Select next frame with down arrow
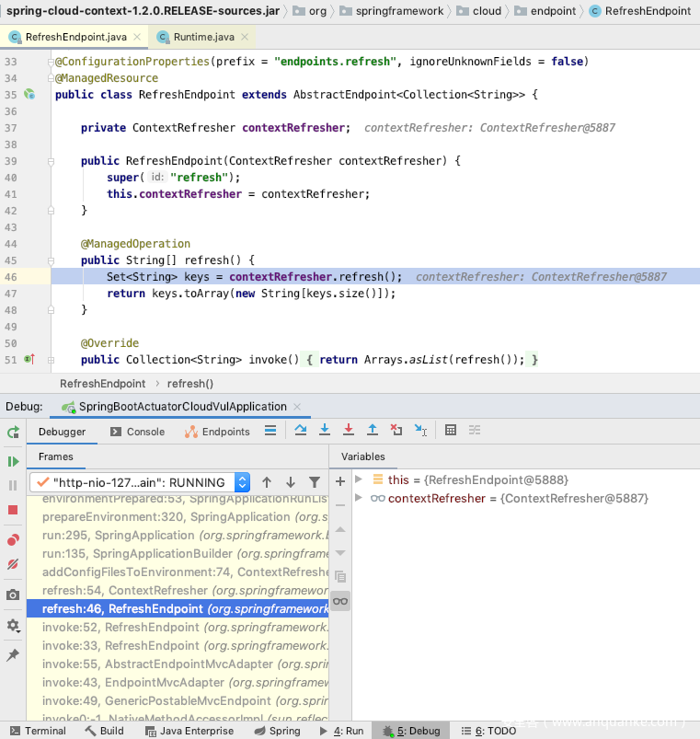 click(x=291, y=482)
